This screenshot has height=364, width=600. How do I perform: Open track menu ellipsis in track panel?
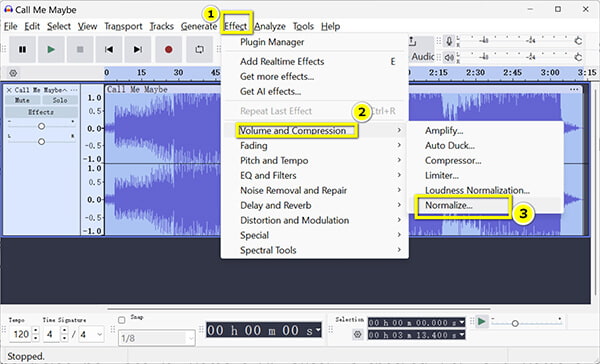[74, 90]
